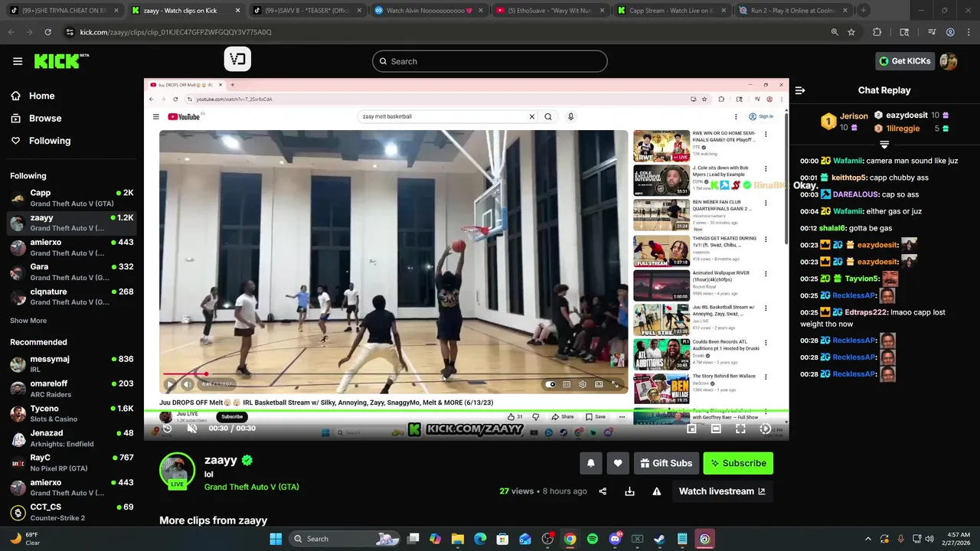Click the green Subscribe button

pos(738,463)
